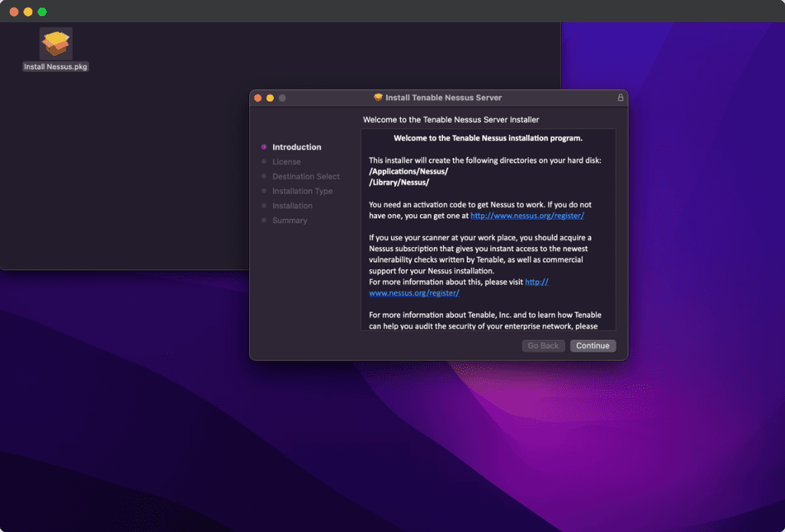The height and width of the screenshot is (532, 785).
Task: Select the License sidebar entry
Action: click(x=287, y=161)
